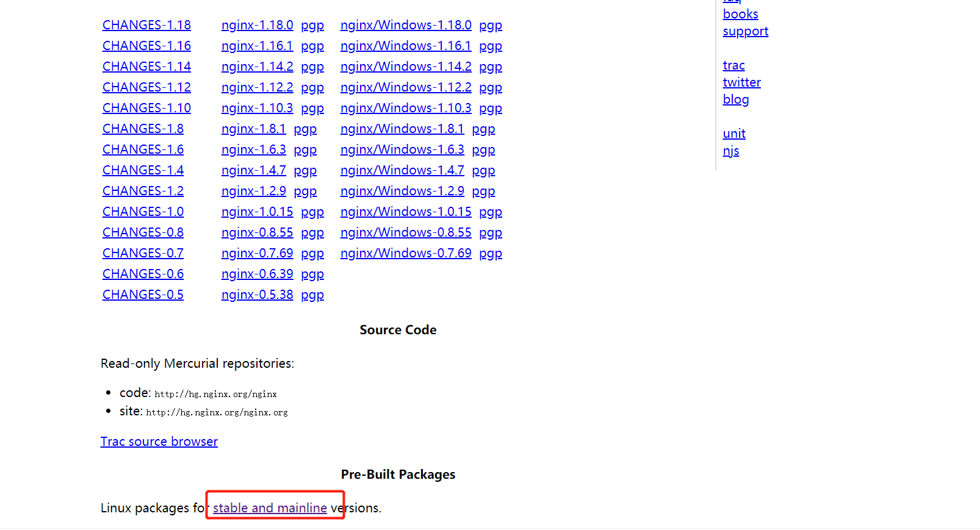The height and width of the screenshot is (530, 980).
Task: Open pgp signature for nginx-1.14.2
Action: coord(312,67)
